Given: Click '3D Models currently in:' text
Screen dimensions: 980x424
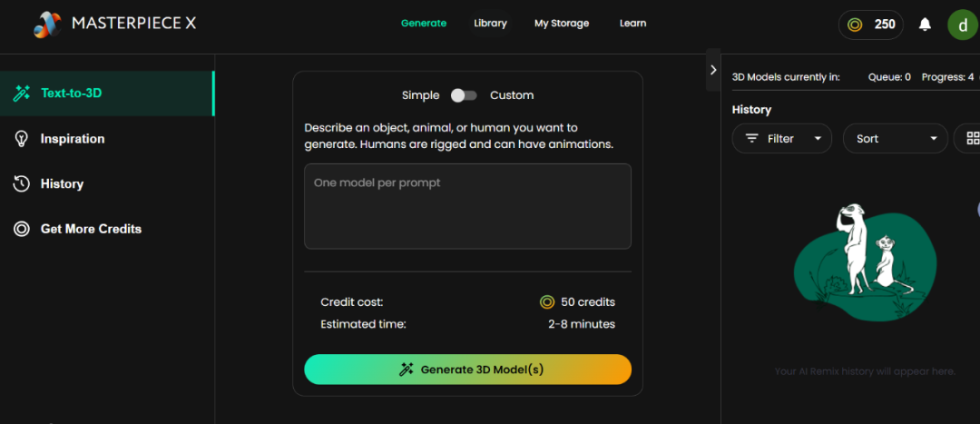Looking at the screenshot, I should click(786, 77).
